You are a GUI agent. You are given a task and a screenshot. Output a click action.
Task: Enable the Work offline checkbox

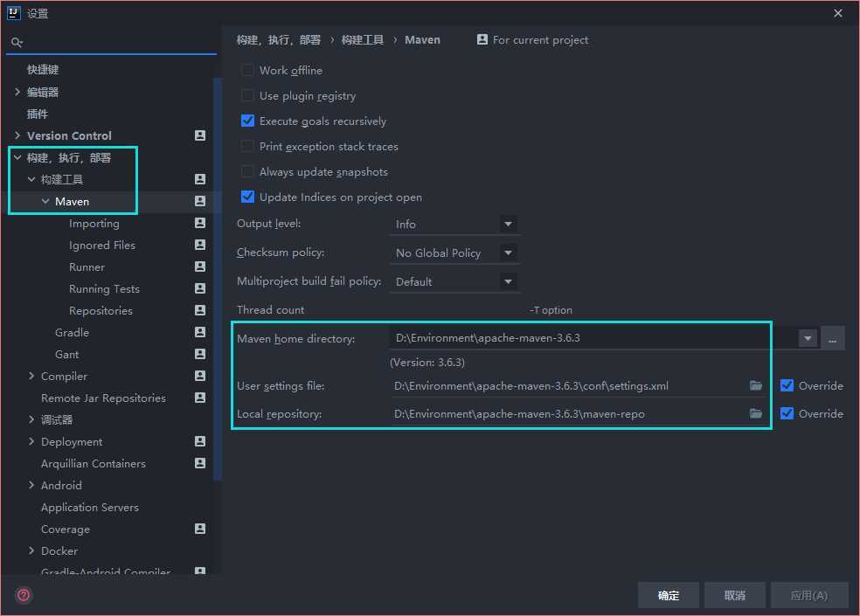247,70
